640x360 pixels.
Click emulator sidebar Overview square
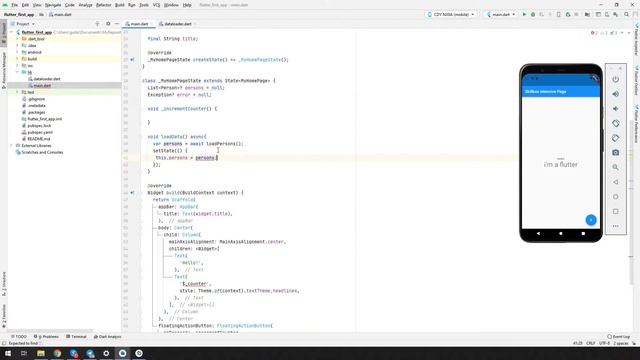(616, 211)
